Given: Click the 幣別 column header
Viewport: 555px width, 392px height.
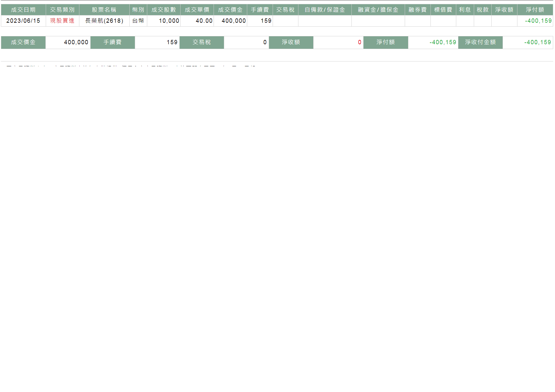Looking at the screenshot, I should coord(138,10).
